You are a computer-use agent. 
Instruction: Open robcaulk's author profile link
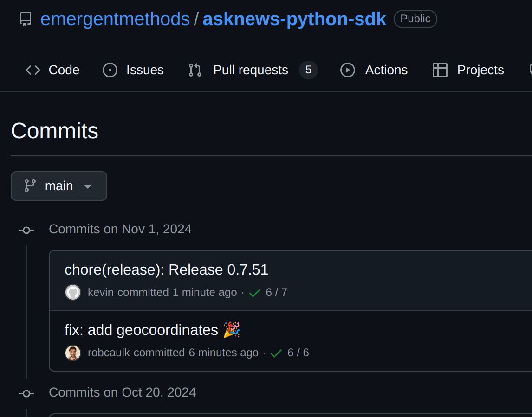[x=109, y=353]
